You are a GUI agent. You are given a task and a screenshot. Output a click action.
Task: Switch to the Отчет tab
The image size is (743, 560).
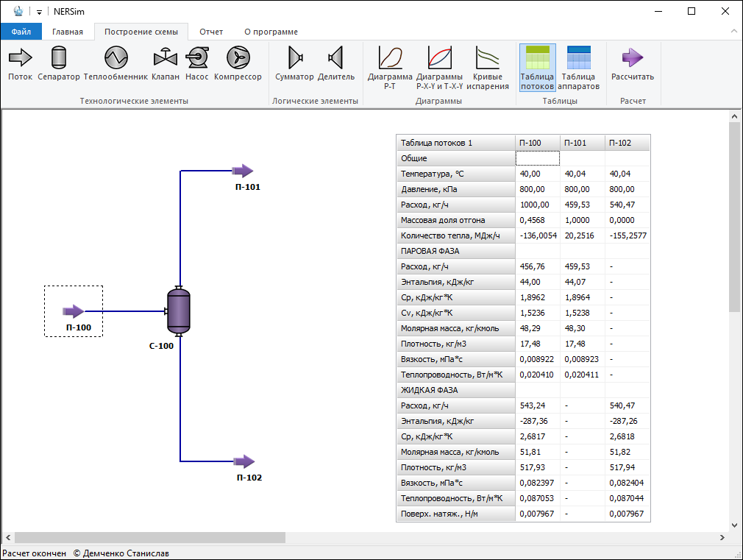click(211, 32)
